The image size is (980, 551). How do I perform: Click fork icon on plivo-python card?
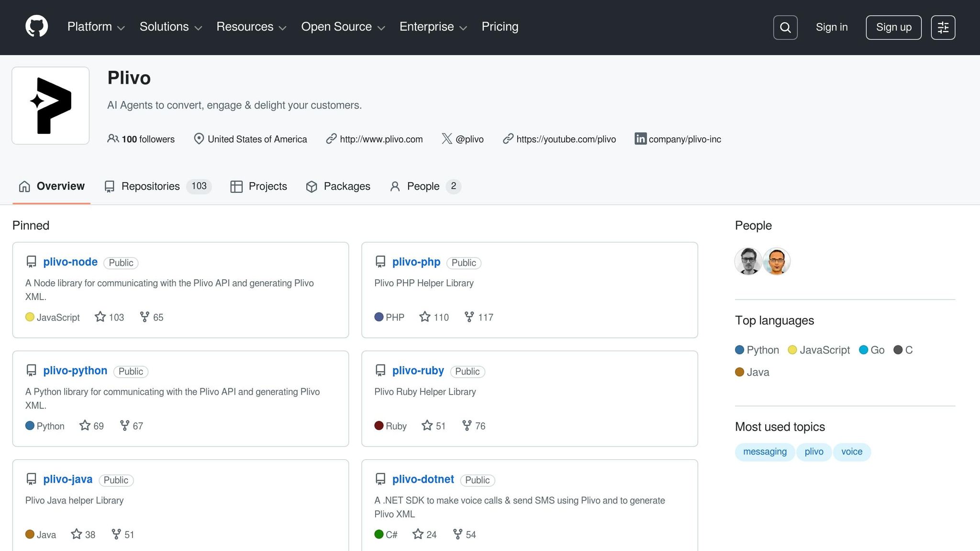(124, 425)
